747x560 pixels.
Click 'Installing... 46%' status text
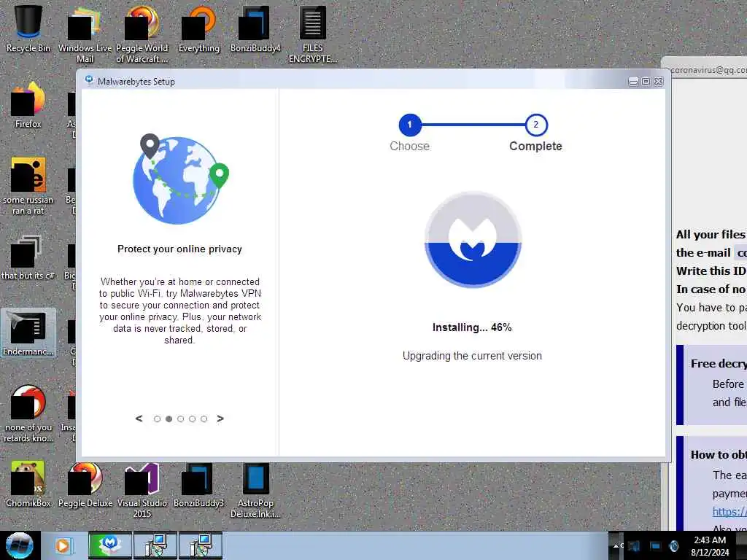click(x=472, y=327)
